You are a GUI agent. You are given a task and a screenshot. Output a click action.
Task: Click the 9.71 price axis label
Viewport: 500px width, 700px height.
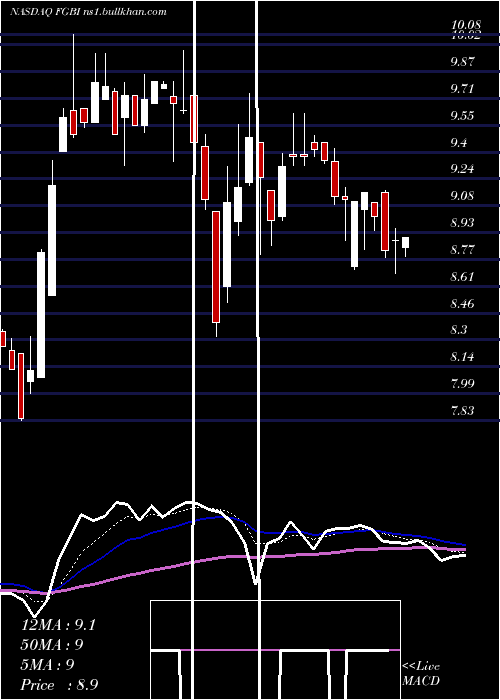[x=462, y=89]
